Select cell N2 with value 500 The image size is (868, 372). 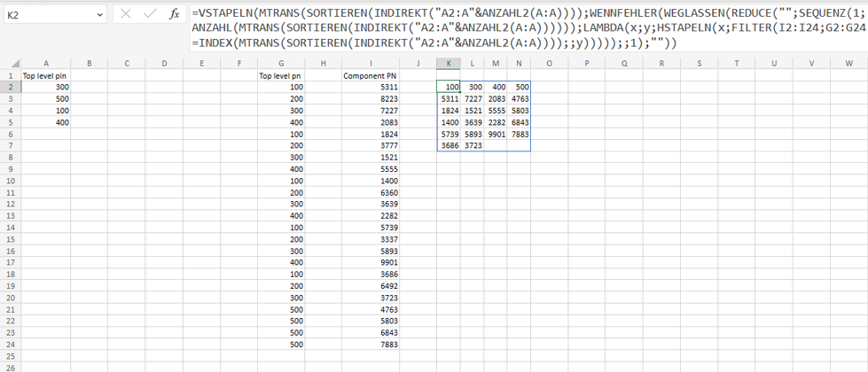pyautogui.click(x=520, y=87)
